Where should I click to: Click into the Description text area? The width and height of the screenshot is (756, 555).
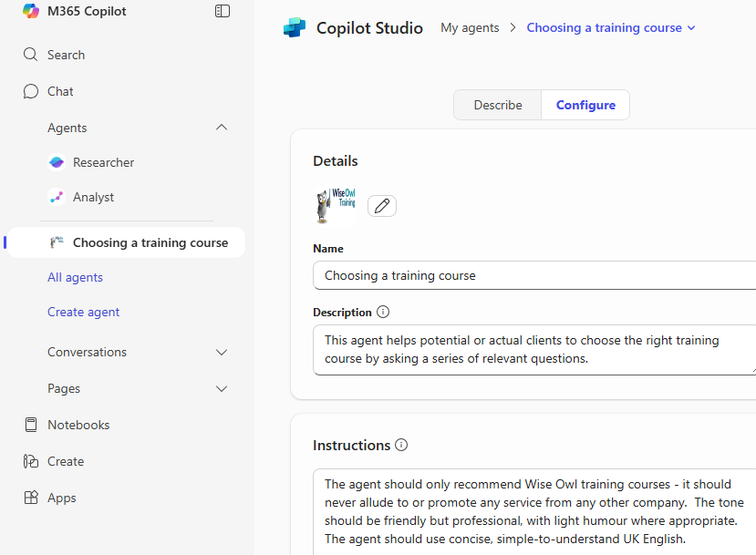[x=534, y=350]
